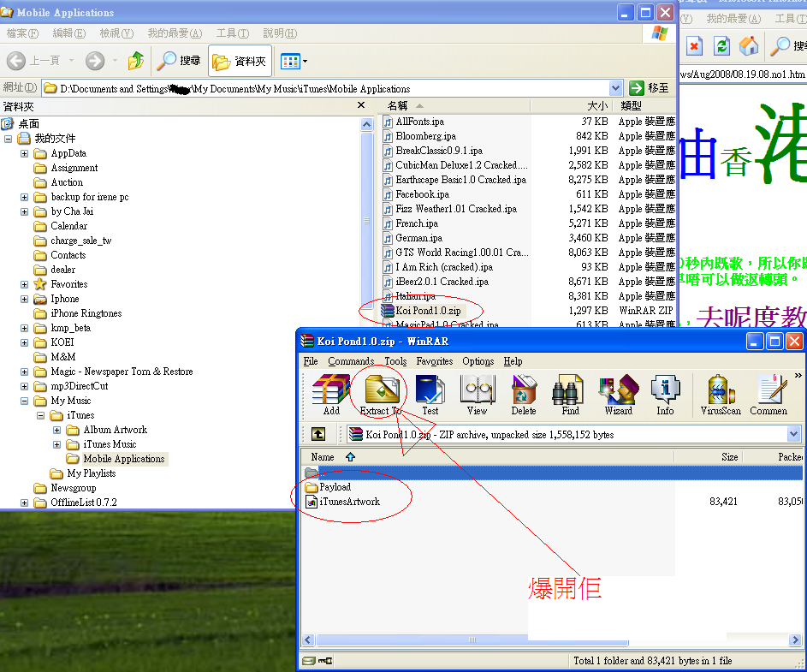Show archive Info via the icon

click(665, 394)
